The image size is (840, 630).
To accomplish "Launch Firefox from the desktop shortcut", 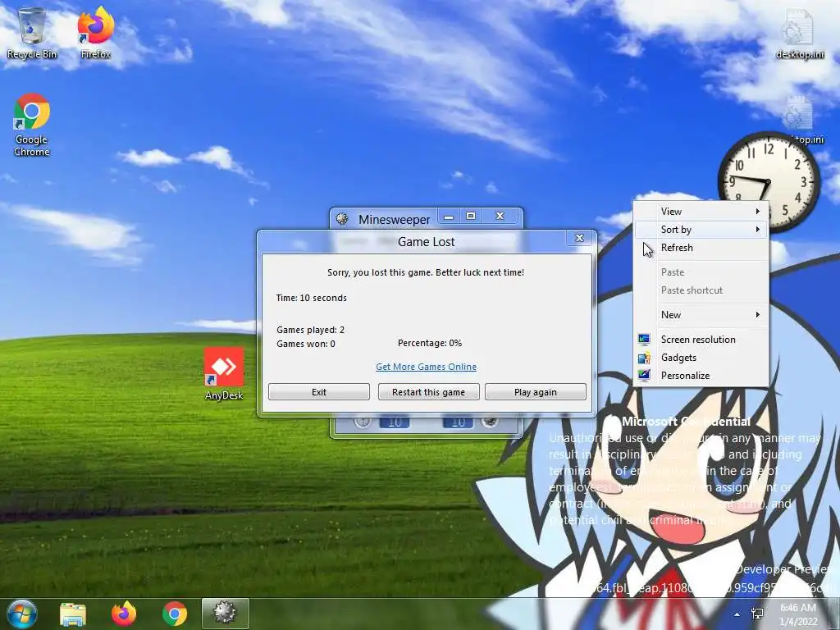I will (96, 32).
